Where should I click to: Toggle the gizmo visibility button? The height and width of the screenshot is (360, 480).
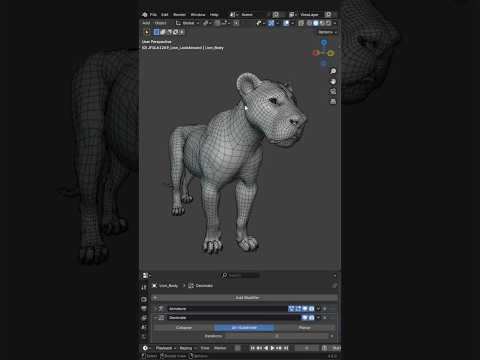click(x=271, y=23)
